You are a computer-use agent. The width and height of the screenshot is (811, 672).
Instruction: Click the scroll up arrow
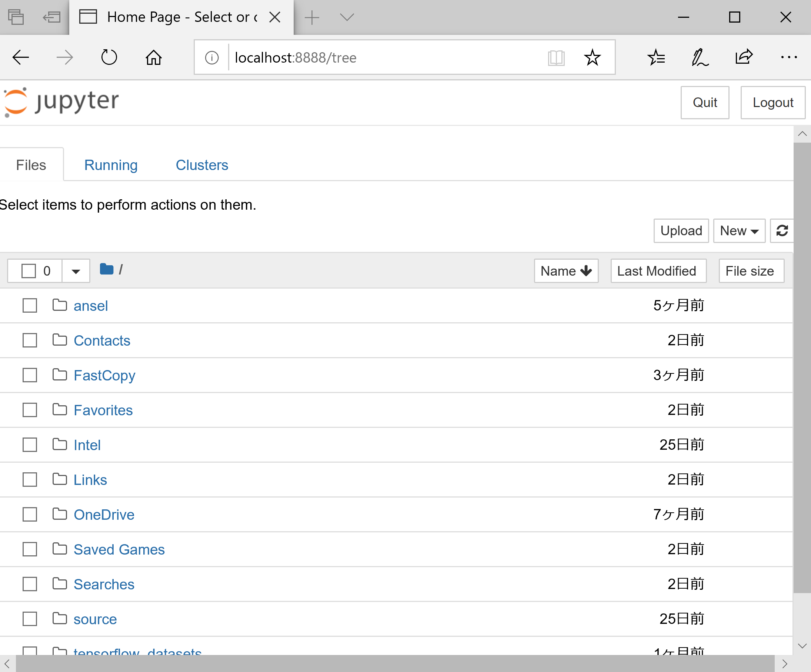(802, 134)
